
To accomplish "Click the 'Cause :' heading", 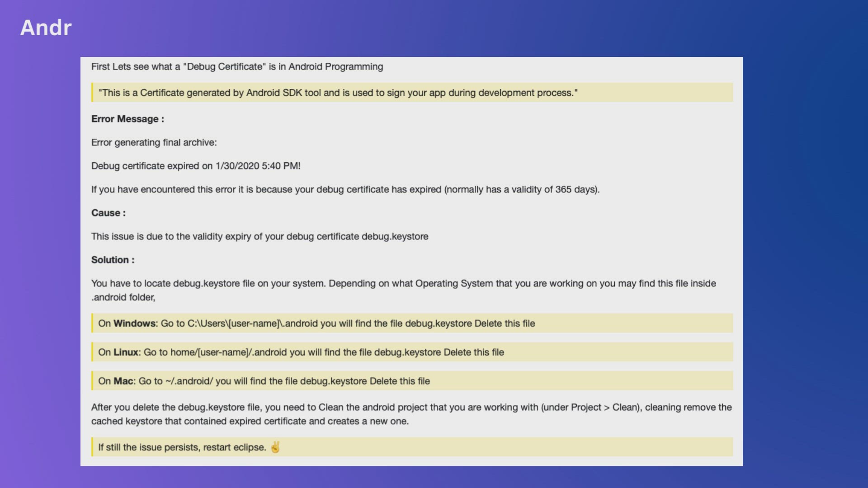I will coord(108,213).
